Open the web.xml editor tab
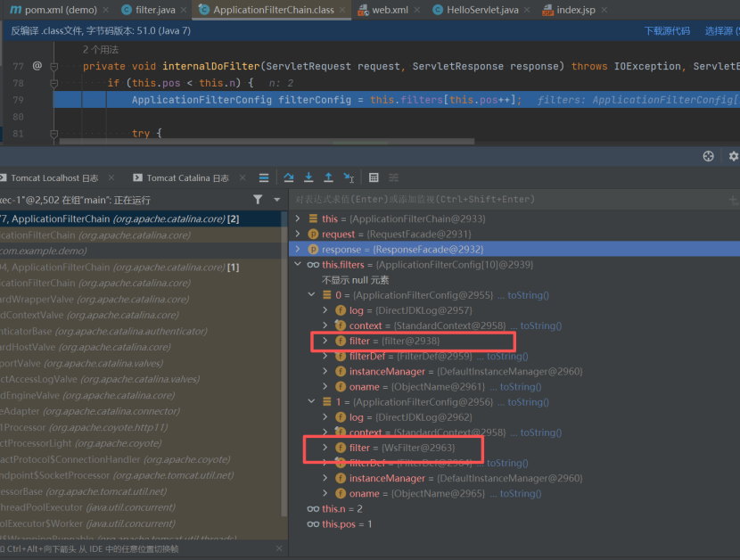The height and width of the screenshot is (560, 740). point(383,10)
